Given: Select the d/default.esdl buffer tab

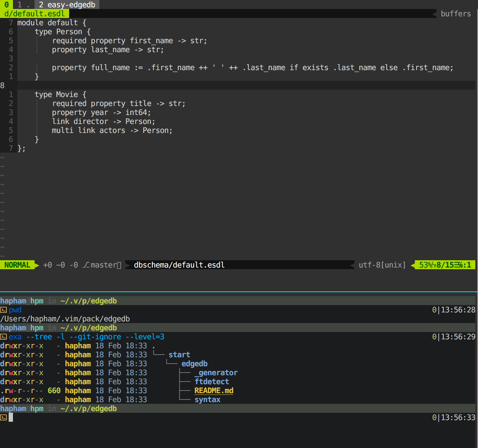Looking at the screenshot, I should click(35, 14).
